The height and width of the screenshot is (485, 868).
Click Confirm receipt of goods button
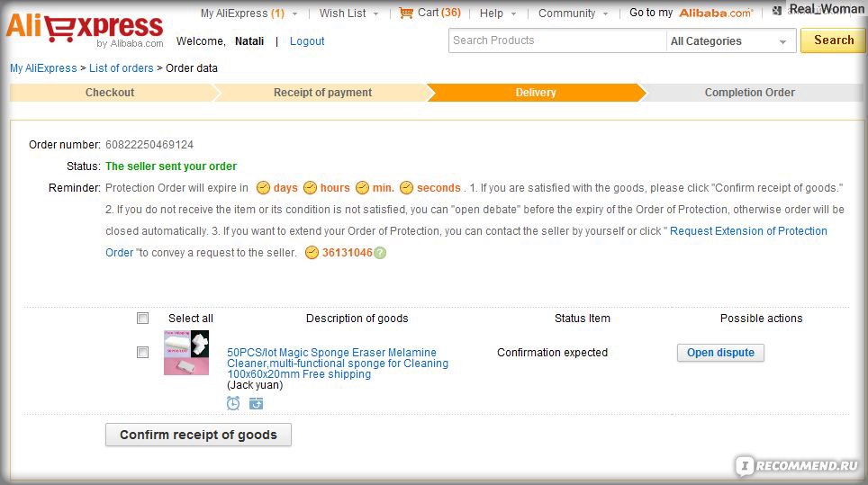[x=198, y=435]
